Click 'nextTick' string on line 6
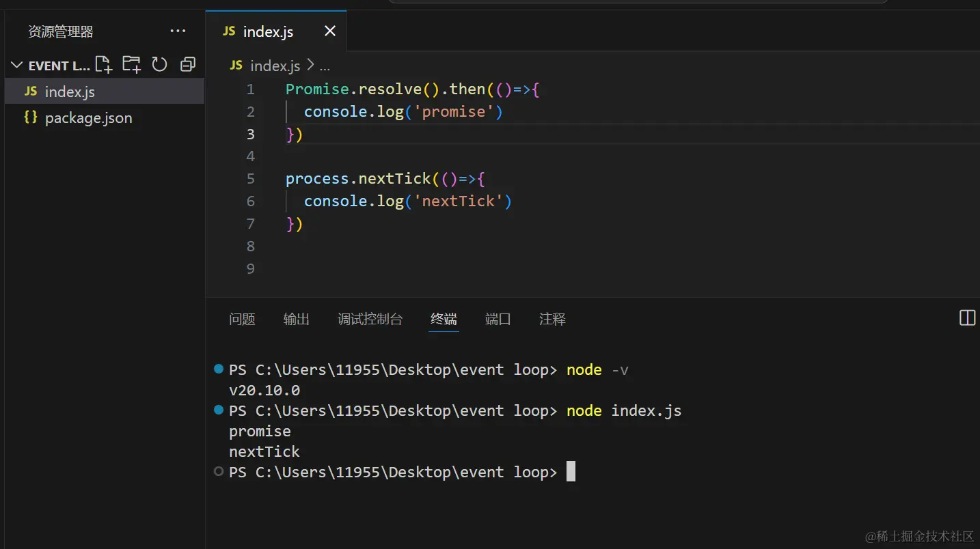The height and width of the screenshot is (549, 980). [458, 201]
